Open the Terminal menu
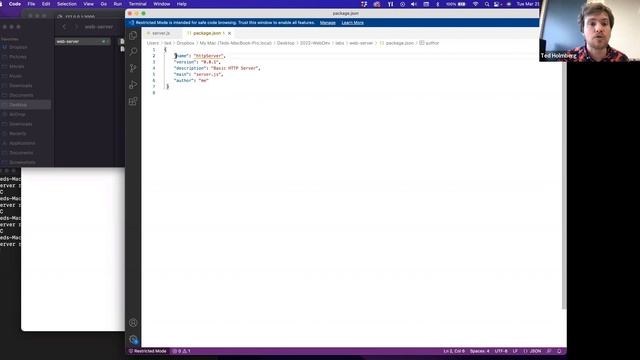The height and width of the screenshot is (360, 640). click(x=138, y=4)
